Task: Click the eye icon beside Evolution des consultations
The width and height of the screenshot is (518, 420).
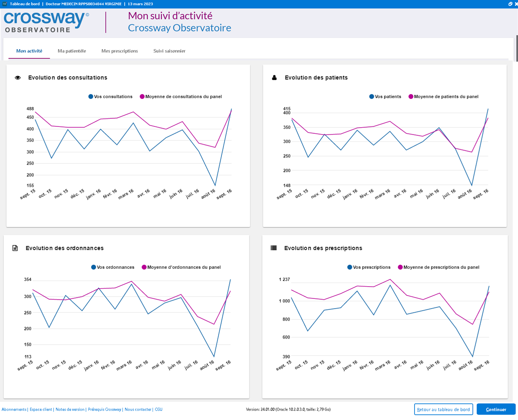Action: (18, 78)
